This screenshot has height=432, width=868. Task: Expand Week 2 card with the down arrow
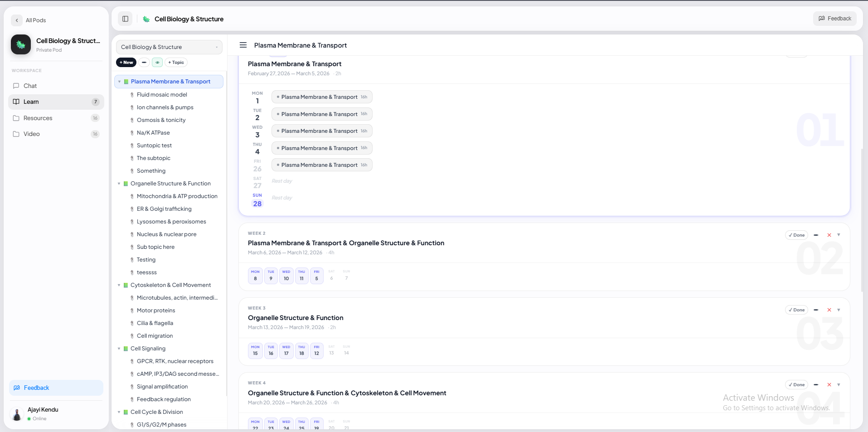click(839, 235)
